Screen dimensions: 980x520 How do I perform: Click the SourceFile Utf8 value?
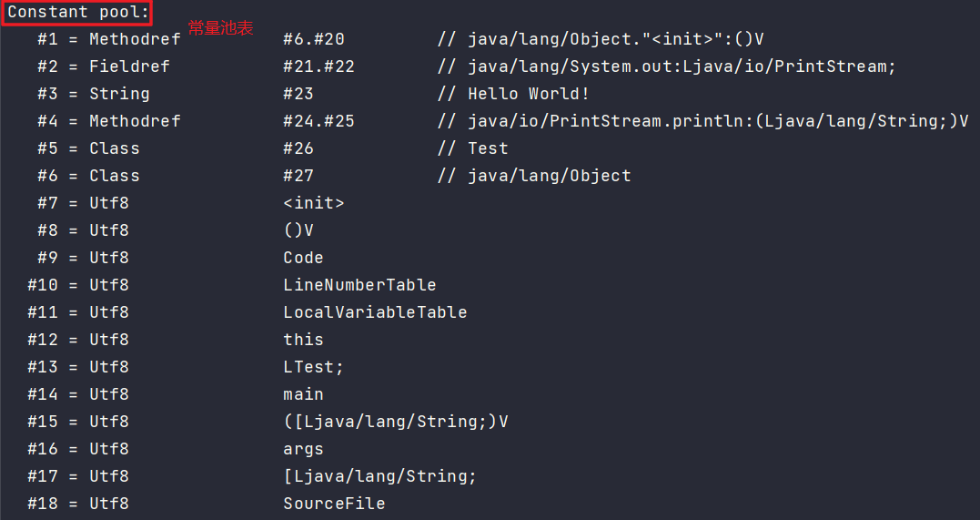pyautogui.click(x=334, y=504)
